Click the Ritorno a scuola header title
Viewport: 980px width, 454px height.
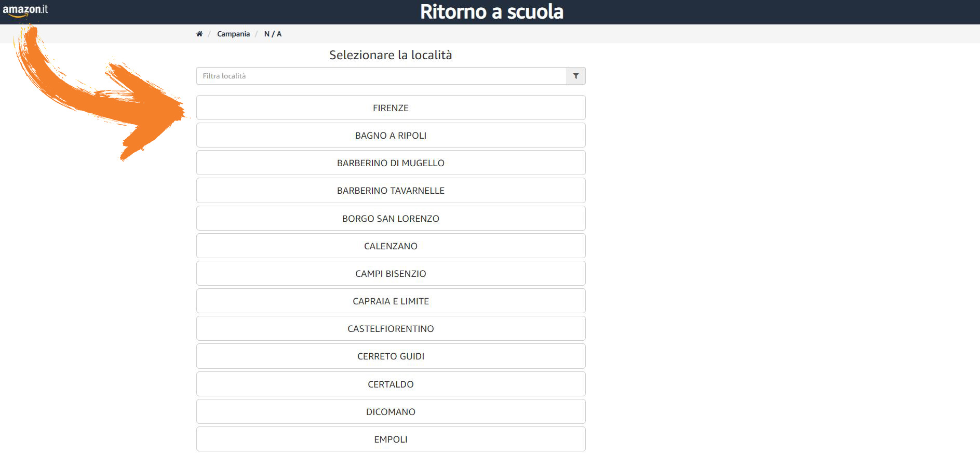491,11
